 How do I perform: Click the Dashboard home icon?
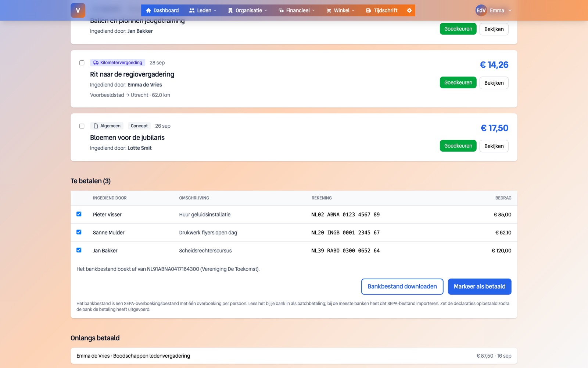coord(148,10)
